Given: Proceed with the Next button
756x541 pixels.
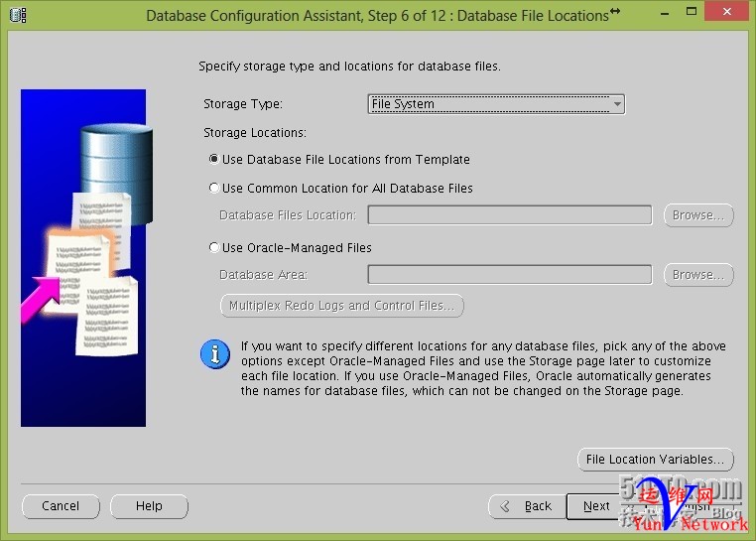Looking at the screenshot, I should [x=595, y=506].
